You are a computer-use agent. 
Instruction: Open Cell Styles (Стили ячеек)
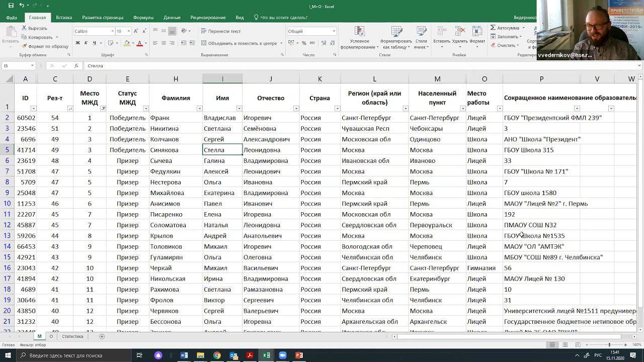pos(421,38)
